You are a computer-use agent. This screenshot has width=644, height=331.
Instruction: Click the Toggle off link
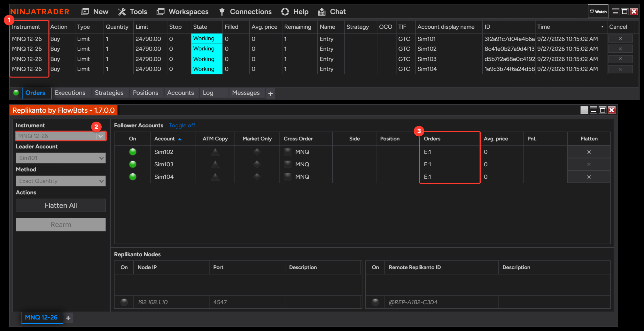[x=182, y=125]
